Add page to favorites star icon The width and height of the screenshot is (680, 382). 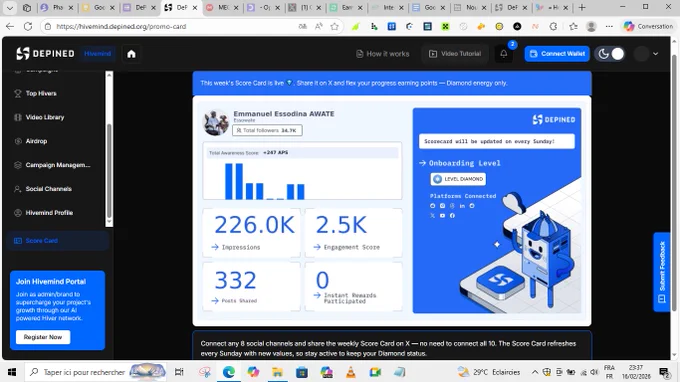click(334, 26)
